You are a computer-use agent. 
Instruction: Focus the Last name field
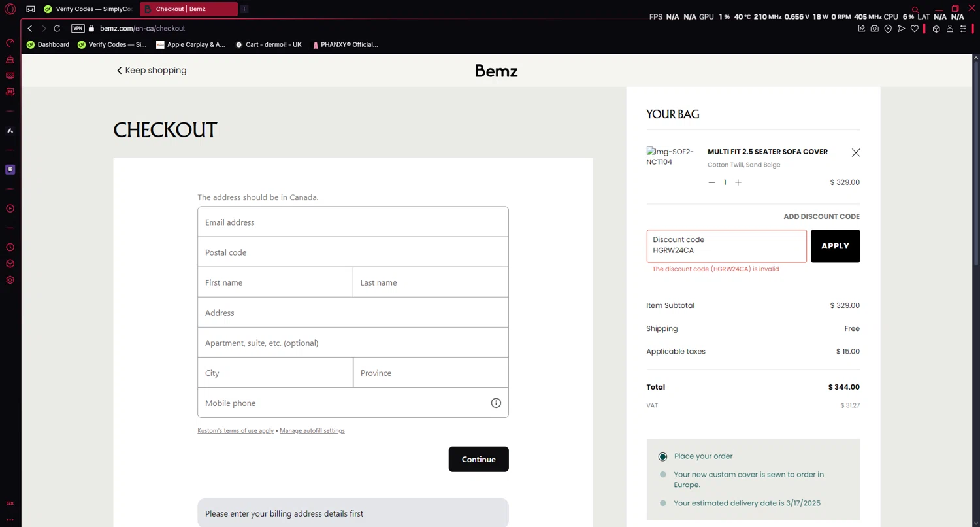pyautogui.click(x=431, y=282)
